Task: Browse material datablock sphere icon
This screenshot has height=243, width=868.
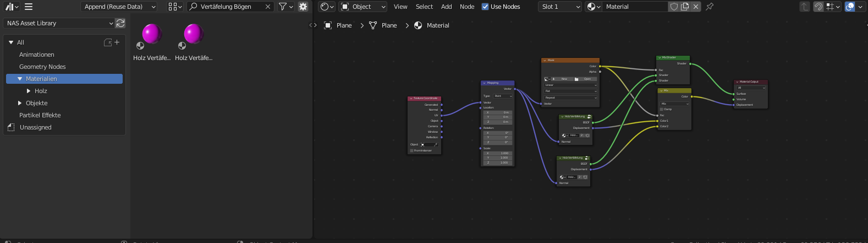Action: [x=594, y=7]
